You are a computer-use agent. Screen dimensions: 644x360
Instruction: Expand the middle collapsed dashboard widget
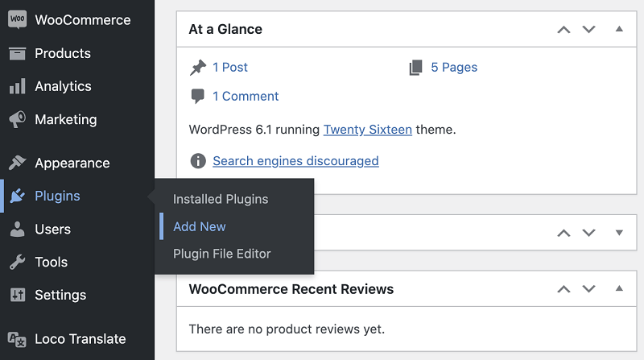coord(619,233)
